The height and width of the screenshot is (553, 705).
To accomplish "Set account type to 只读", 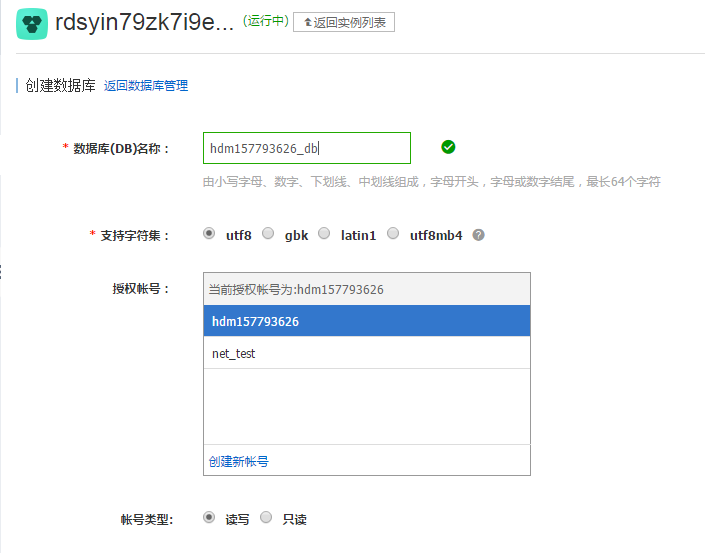I will click(x=266, y=518).
